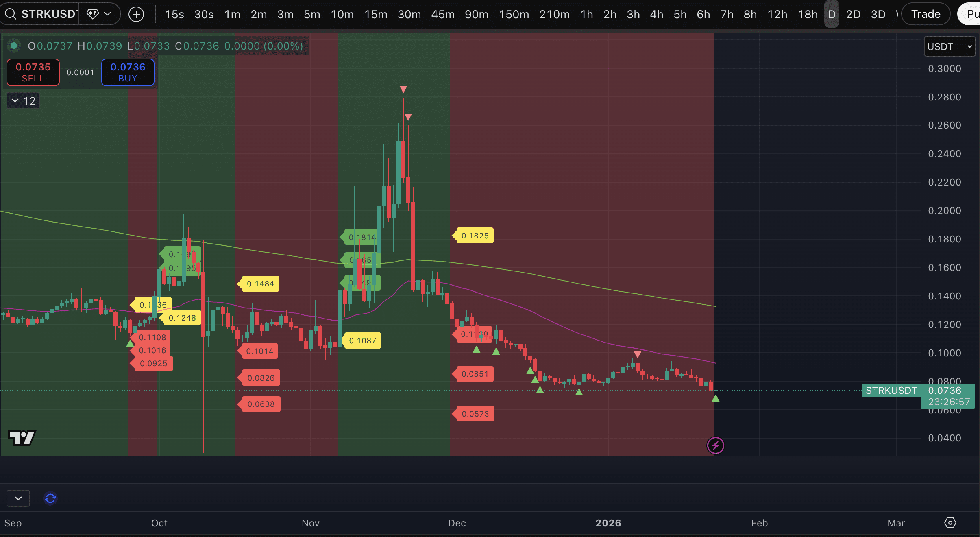Screen dimensions: 980x537
Task: Switch to the 15m timeframe
Action: coord(375,14)
